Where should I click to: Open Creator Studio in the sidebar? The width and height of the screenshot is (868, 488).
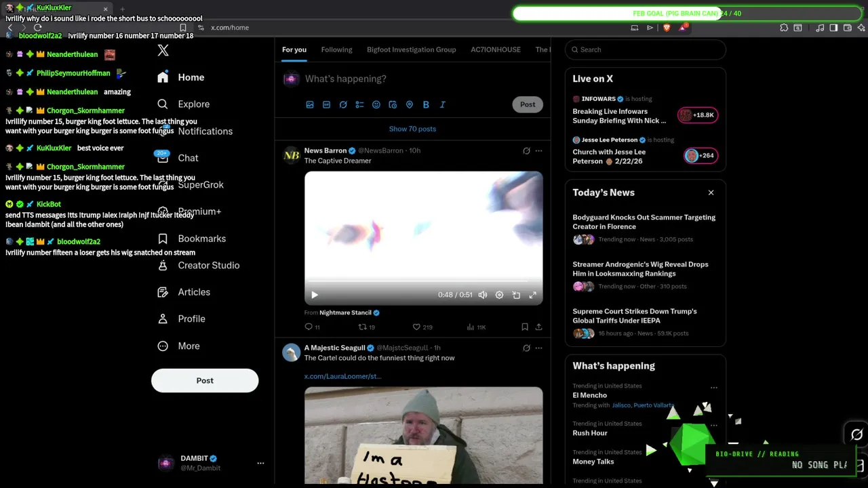point(199,266)
